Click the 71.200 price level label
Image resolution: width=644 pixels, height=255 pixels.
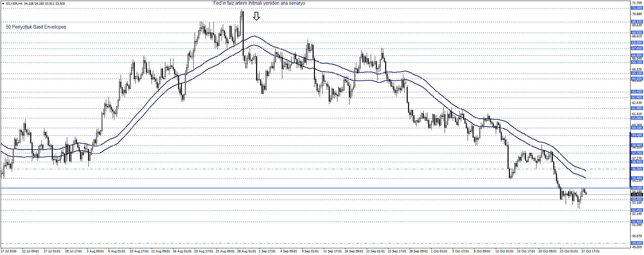tap(637, 8)
